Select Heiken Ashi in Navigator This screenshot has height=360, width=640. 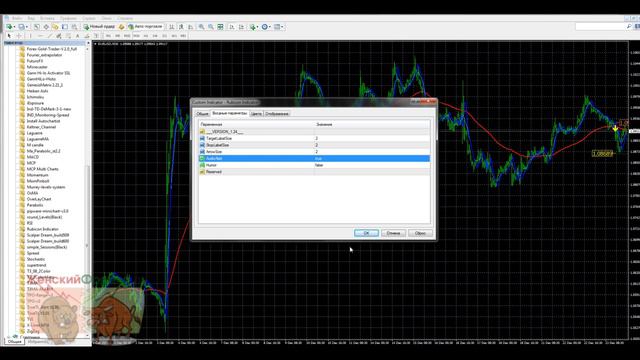37,91
